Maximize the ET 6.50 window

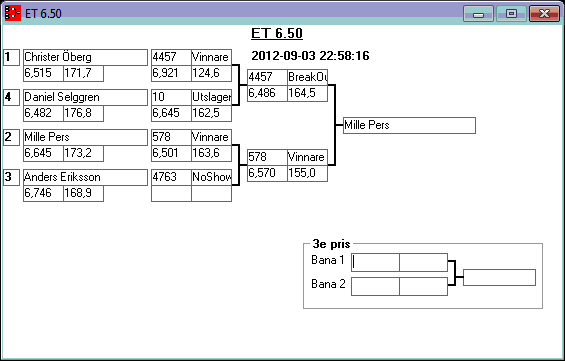point(511,14)
